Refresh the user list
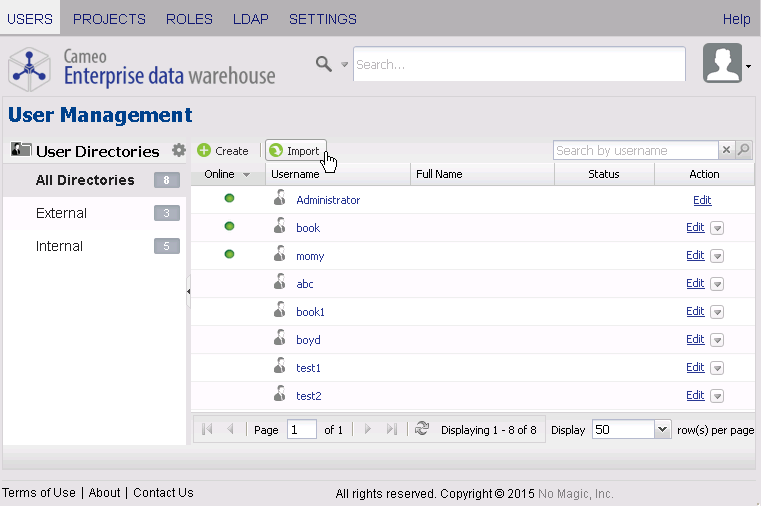Viewport: 761px width, 506px height. (422, 429)
